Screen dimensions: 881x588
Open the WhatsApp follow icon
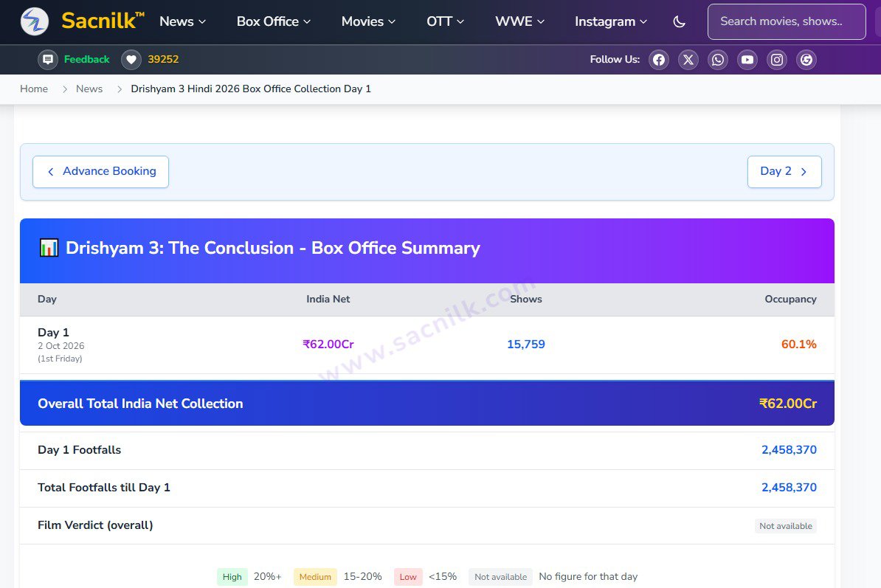[x=718, y=60]
